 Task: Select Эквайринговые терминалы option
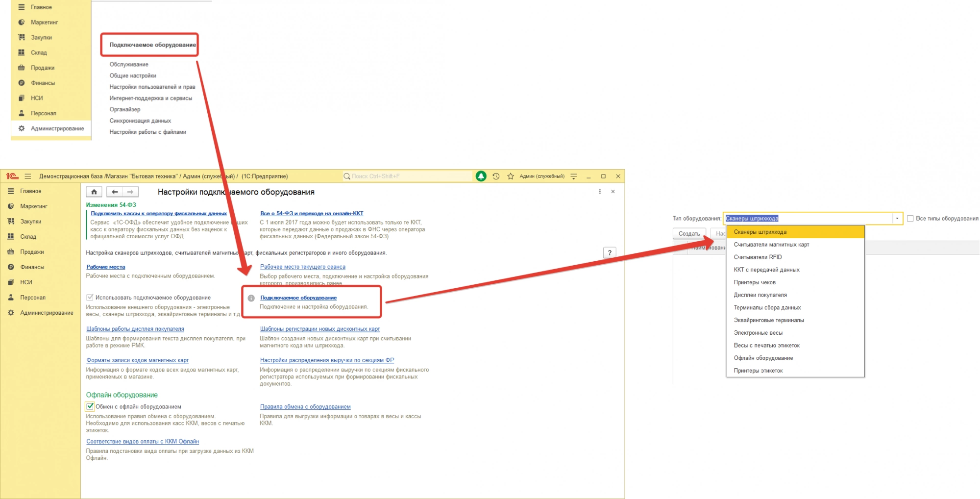[796, 321]
